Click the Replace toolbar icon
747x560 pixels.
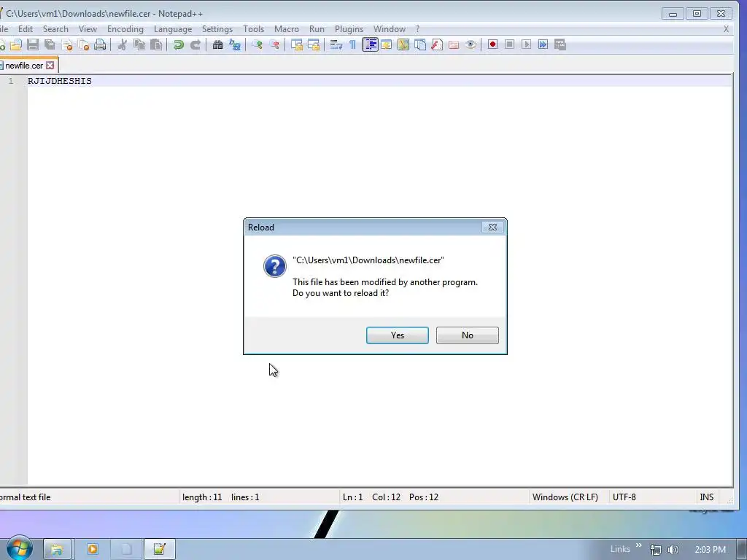(234, 44)
